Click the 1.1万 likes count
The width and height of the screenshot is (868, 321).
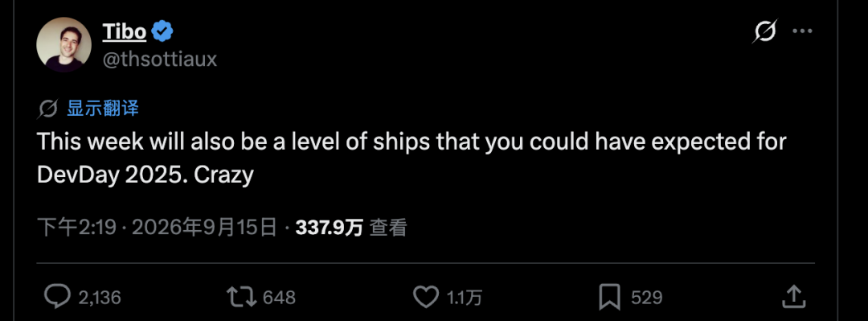464,298
